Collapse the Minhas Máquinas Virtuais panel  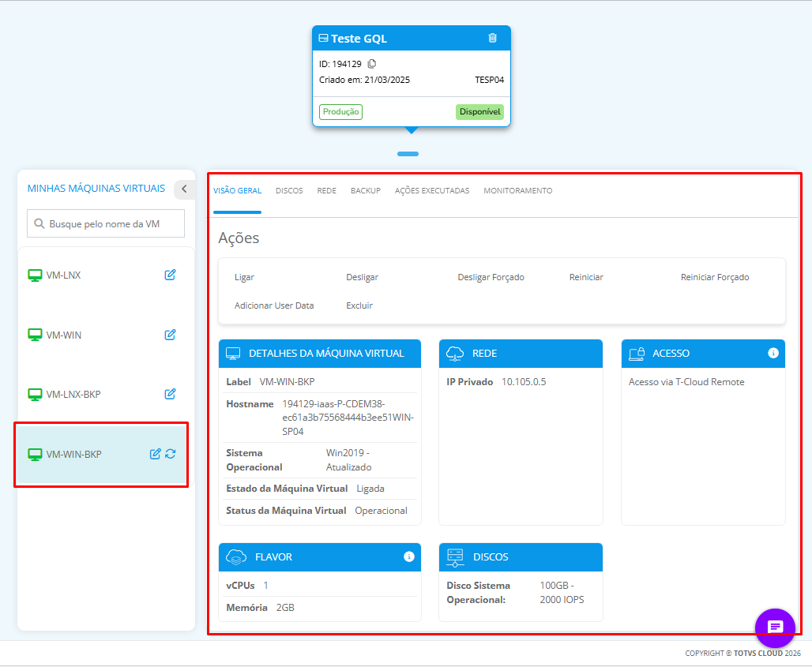coord(184,189)
